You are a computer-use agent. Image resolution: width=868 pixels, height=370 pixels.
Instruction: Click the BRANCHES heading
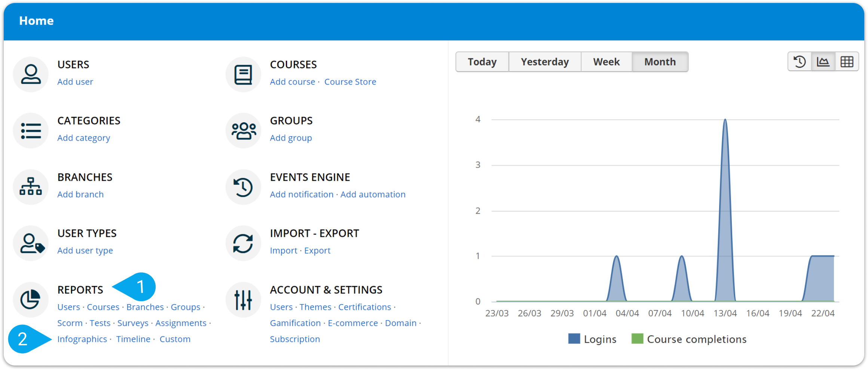coord(85,177)
